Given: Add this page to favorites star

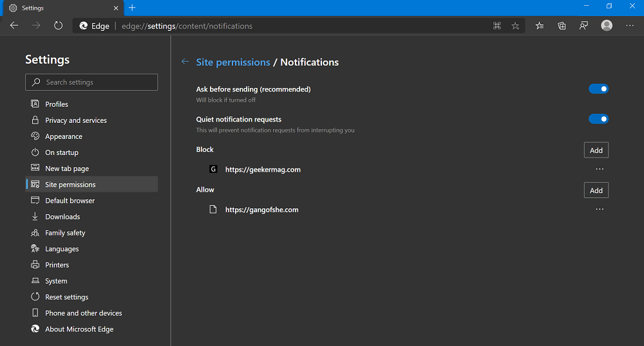Looking at the screenshot, I should tap(515, 26).
